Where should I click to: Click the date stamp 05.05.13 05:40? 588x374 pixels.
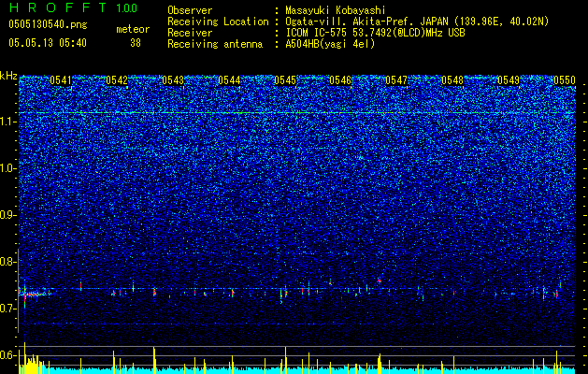point(48,43)
